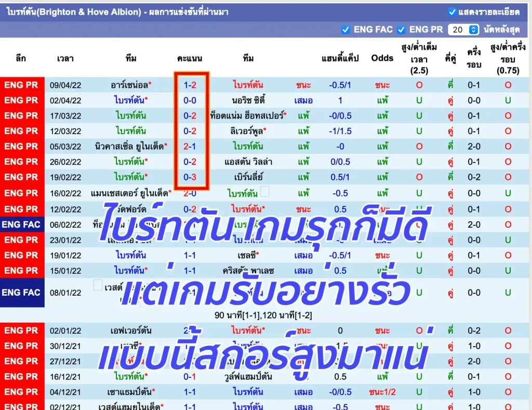Select the date 26/02/22
Viewport: 532px width, 410px height.
(x=65, y=162)
